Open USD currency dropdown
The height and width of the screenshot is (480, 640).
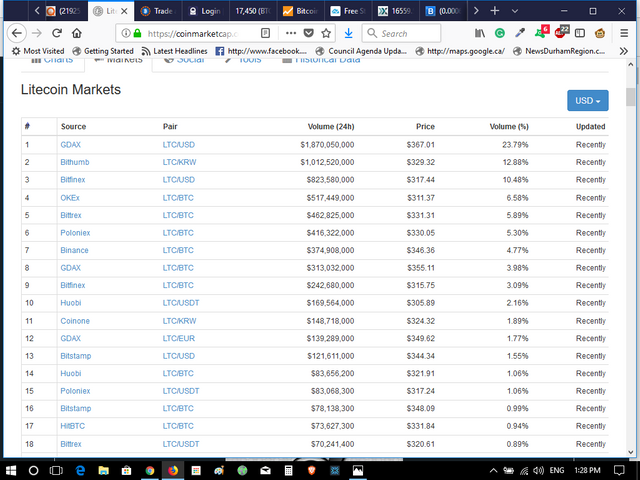[587, 100]
